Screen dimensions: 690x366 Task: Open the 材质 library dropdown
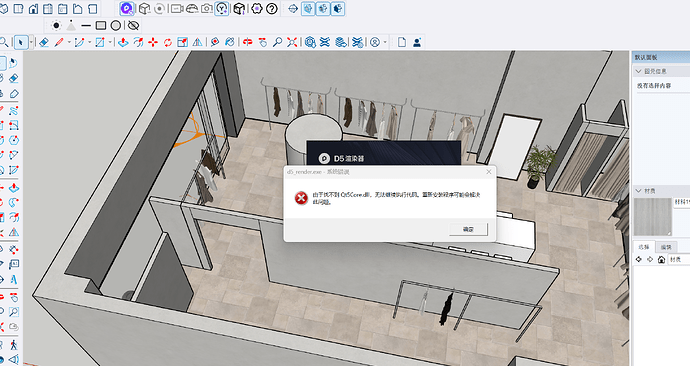click(x=679, y=260)
